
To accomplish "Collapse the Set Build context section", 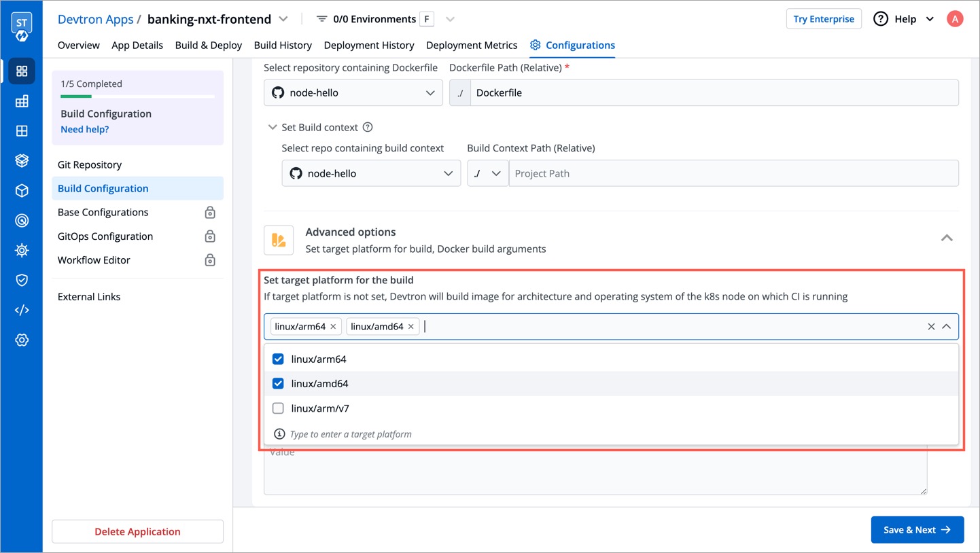I will coord(273,127).
